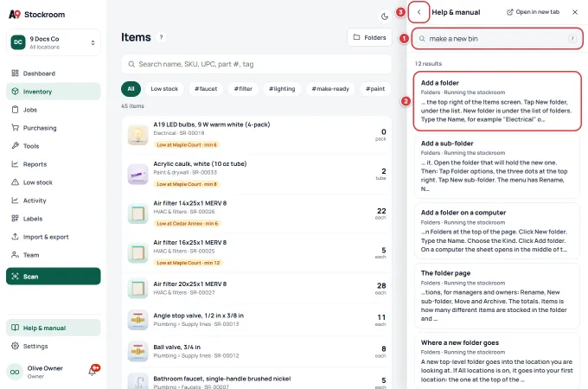
Task: Click the DC company avatar
Action: coord(18,42)
